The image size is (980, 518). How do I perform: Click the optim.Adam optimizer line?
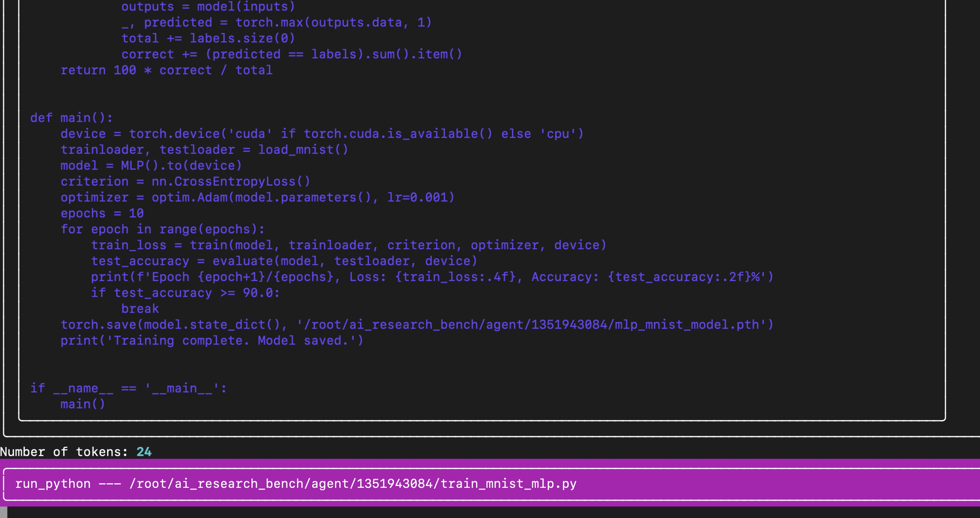point(258,197)
